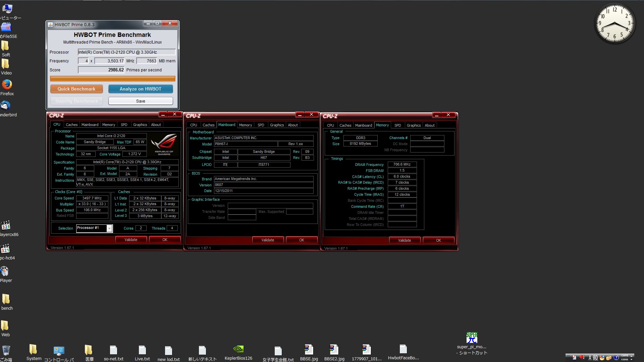Toggle the CAPS indicator in language bar
The height and width of the screenshot is (362, 644).
click(625, 356)
